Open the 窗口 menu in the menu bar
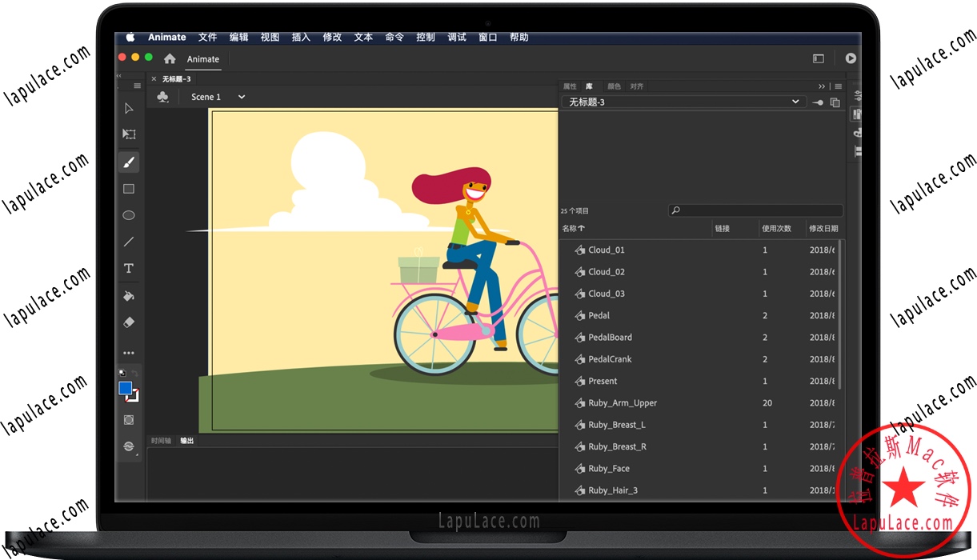977x560 pixels. [487, 37]
